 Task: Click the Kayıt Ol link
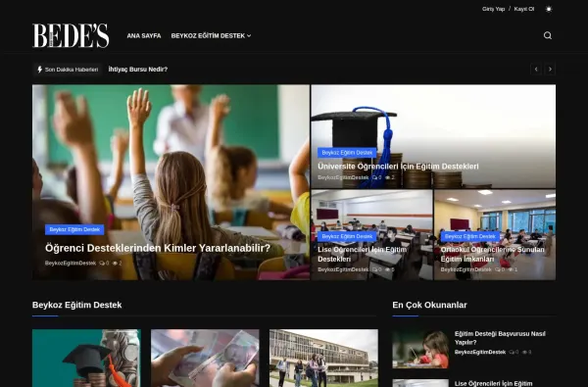[x=524, y=9]
